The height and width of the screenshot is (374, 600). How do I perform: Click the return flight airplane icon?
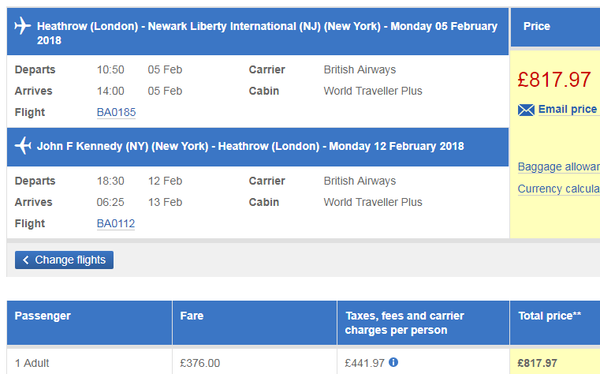[23, 146]
